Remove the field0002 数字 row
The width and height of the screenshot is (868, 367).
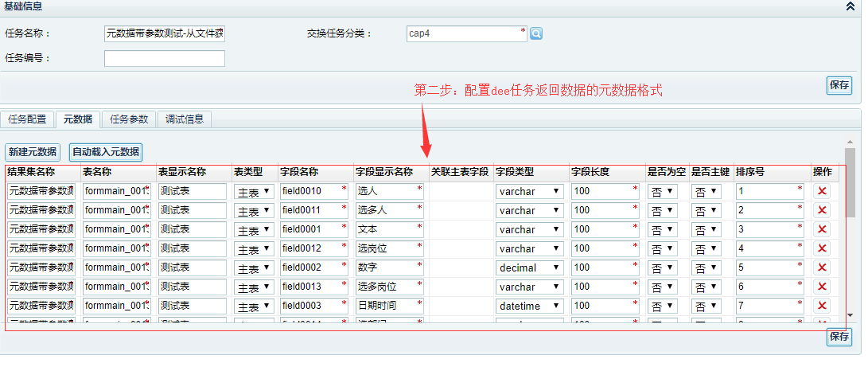pyautogui.click(x=822, y=267)
